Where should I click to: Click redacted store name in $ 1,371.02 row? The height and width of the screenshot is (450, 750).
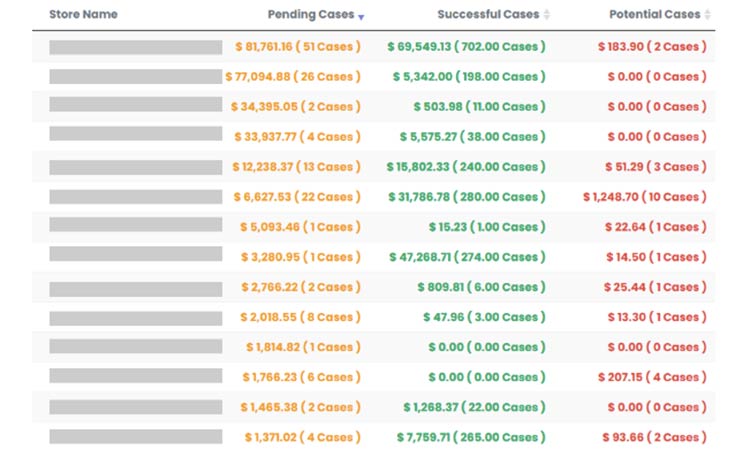pos(136,437)
